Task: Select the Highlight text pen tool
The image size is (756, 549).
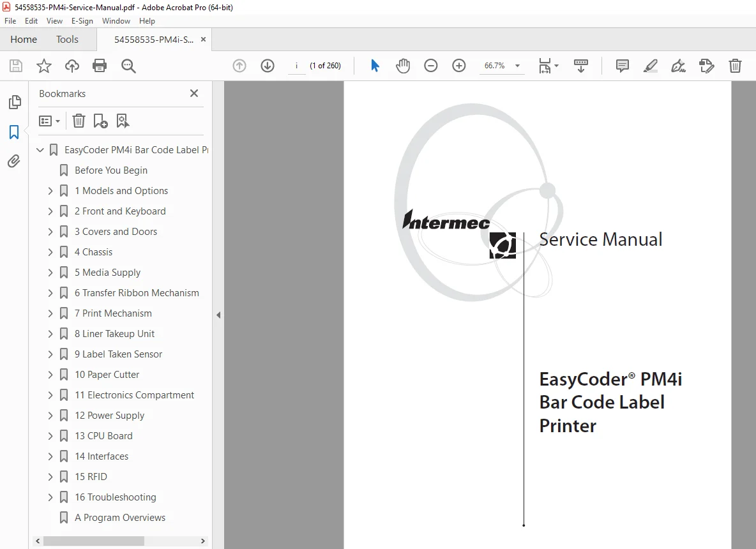Action: tap(651, 66)
